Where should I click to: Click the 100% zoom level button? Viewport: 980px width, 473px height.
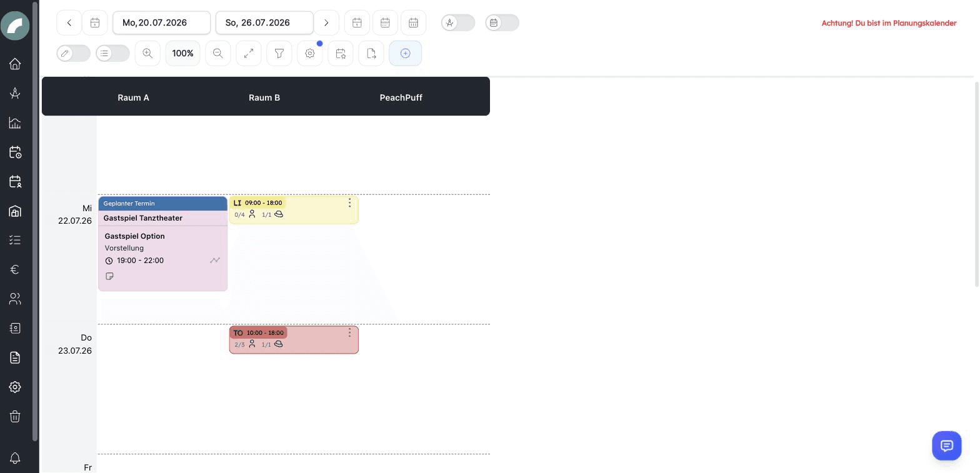pyautogui.click(x=182, y=53)
